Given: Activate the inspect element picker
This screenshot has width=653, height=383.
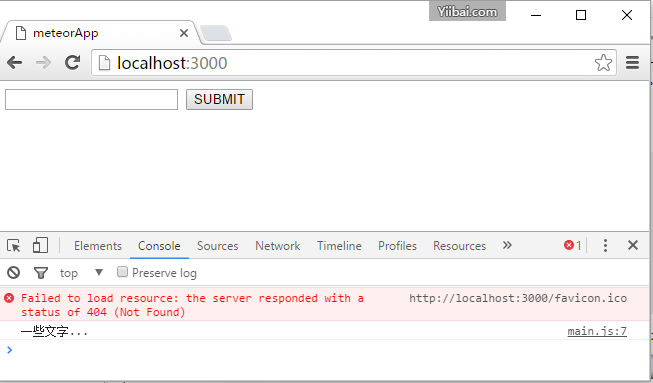Looking at the screenshot, I should pos(14,246).
